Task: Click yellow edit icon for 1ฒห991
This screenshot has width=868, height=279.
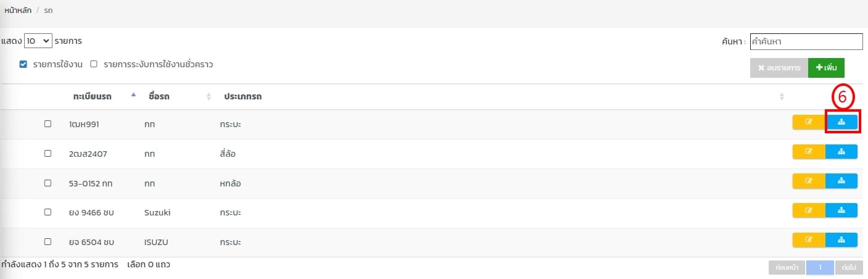Action: [808, 122]
